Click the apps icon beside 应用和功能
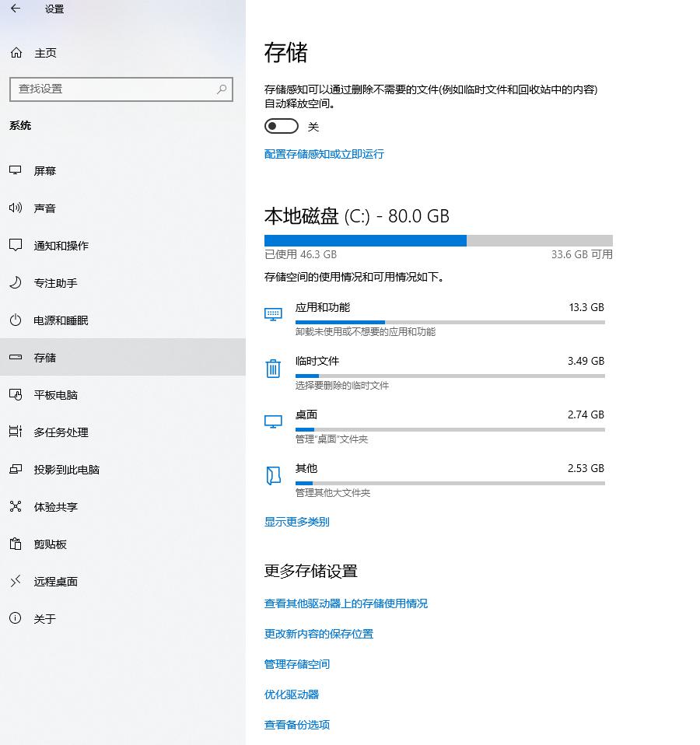 273,314
